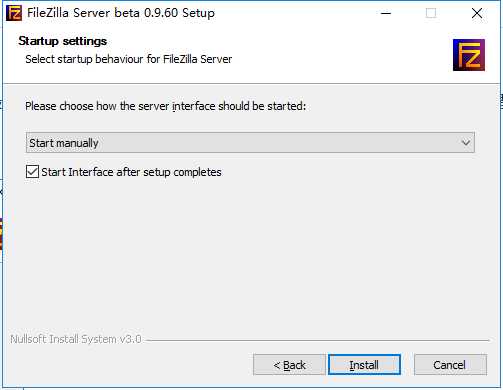The width and height of the screenshot is (503, 390).
Task: Open the 'Start manually' startup combo box
Action: (x=250, y=143)
